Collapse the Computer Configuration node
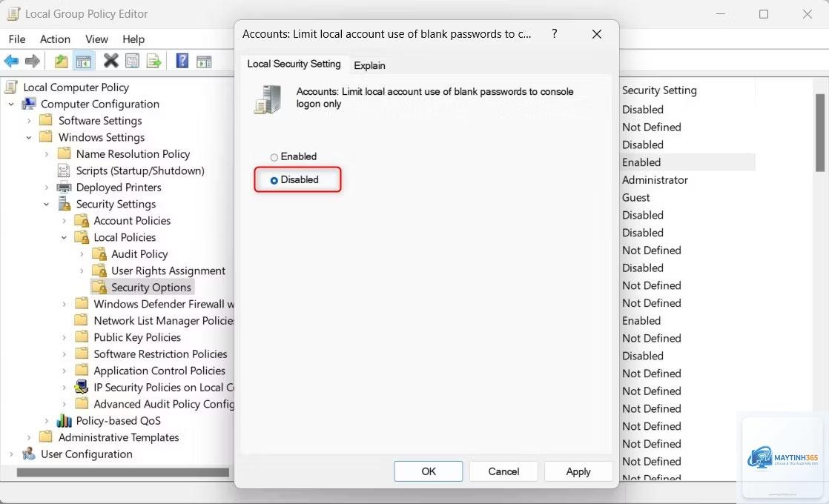The image size is (829, 504). (11, 104)
